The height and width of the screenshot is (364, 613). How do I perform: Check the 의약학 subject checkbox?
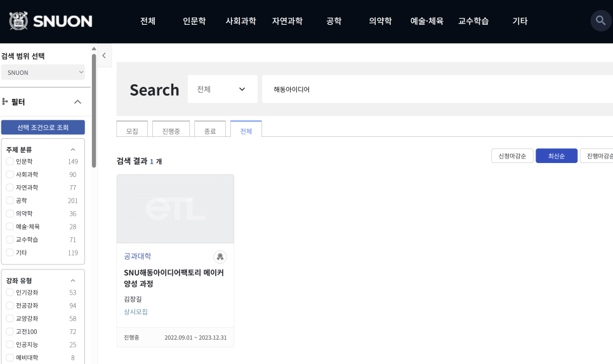tap(10, 213)
